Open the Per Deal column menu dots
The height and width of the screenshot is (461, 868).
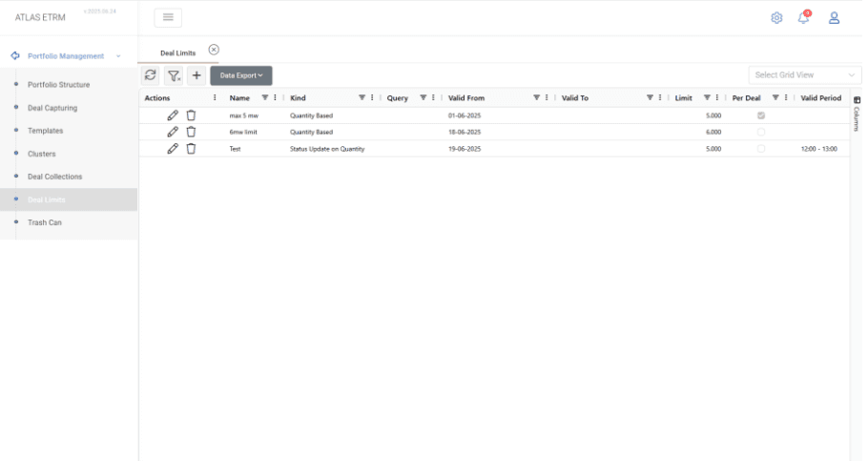[786, 97]
